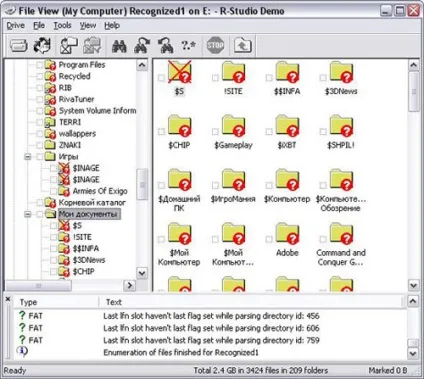
Task: Click the refresh toolbar icon
Action: [x=42, y=45]
